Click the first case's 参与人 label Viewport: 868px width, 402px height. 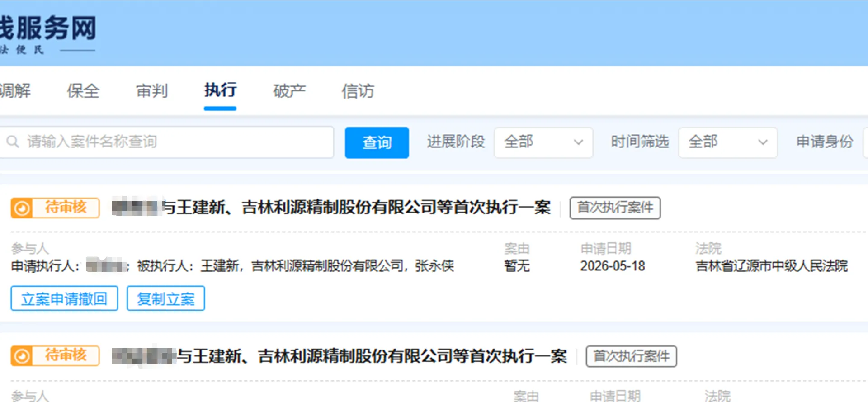click(30, 248)
